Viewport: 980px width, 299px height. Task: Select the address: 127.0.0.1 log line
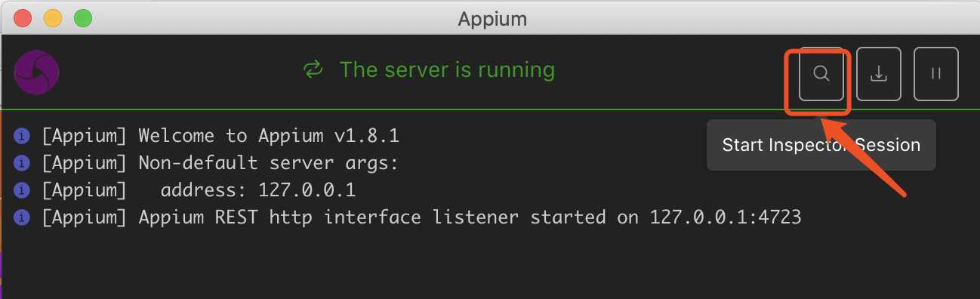pyautogui.click(x=199, y=190)
